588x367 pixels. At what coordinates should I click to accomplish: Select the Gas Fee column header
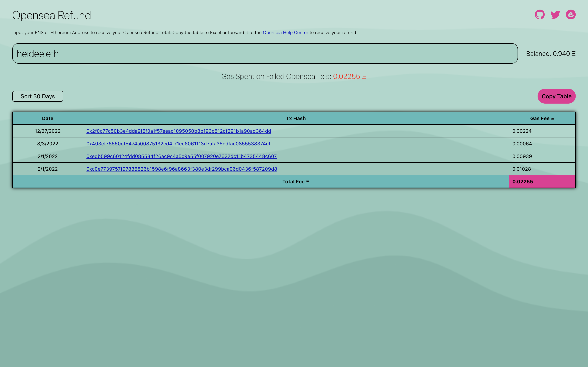click(542, 118)
